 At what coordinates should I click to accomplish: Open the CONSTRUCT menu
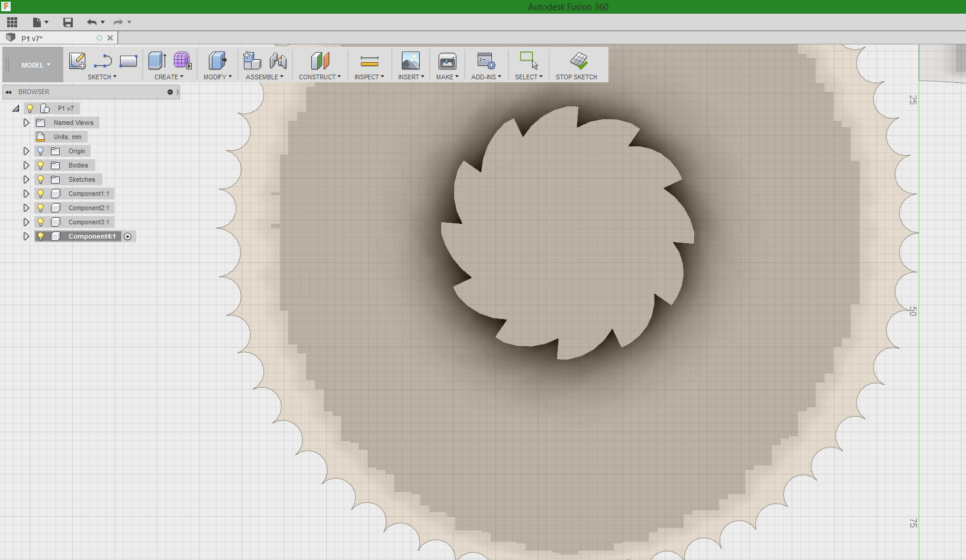pyautogui.click(x=320, y=77)
